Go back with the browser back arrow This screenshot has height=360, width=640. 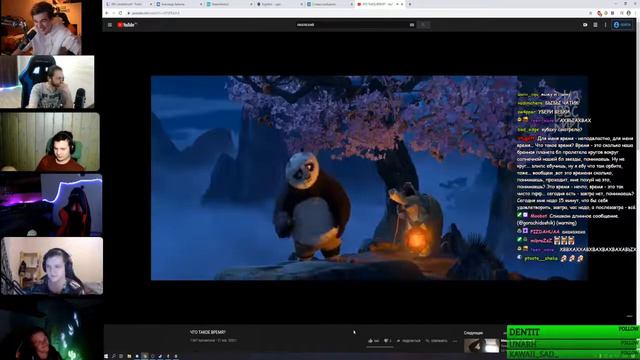107,13
